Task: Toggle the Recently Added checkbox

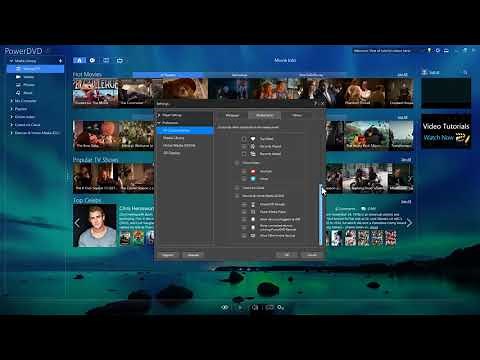Action: pos(244,154)
